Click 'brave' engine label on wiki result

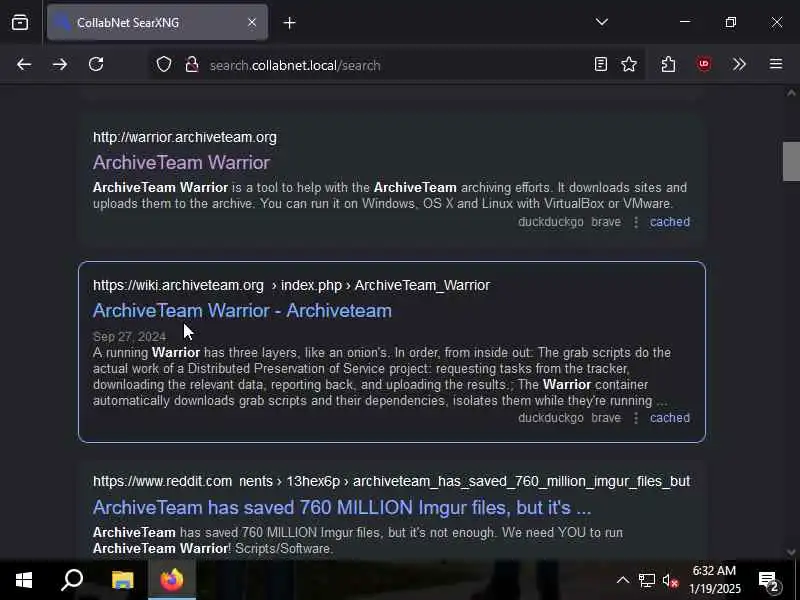[606, 418]
